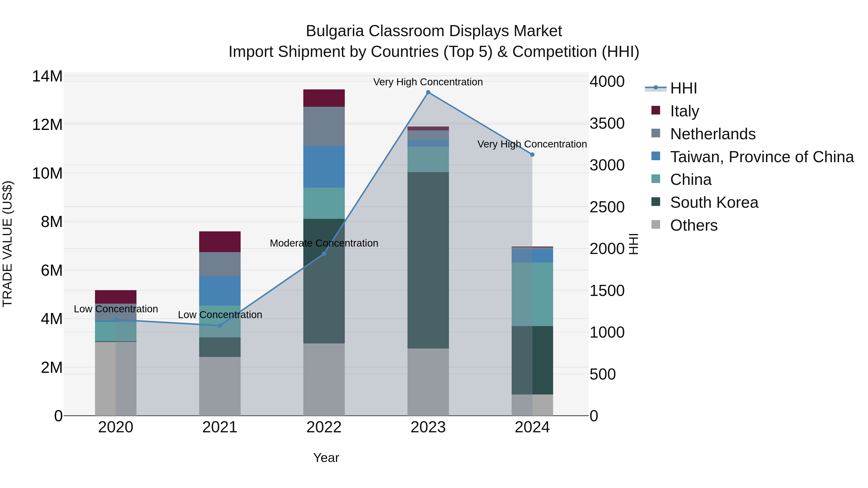This screenshot has height=488, width=868.
Task: Click the 2500 tick on HHI axis
Action: pos(607,207)
